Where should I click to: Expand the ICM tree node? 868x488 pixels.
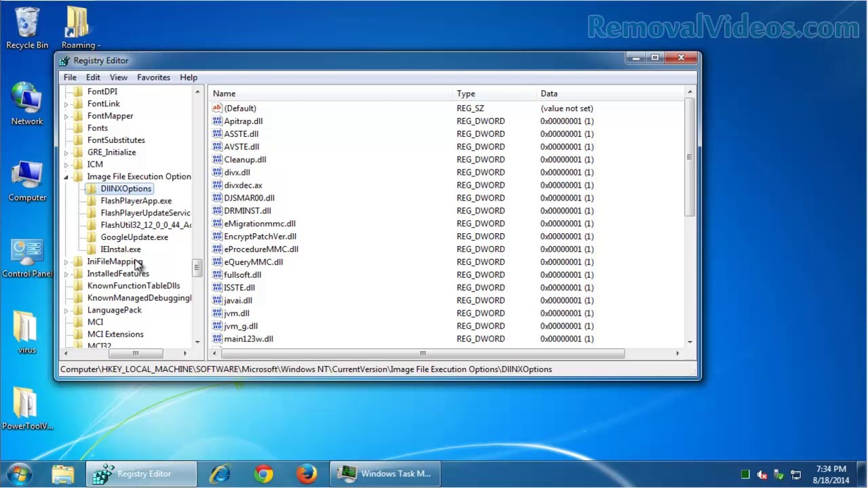[66, 165]
